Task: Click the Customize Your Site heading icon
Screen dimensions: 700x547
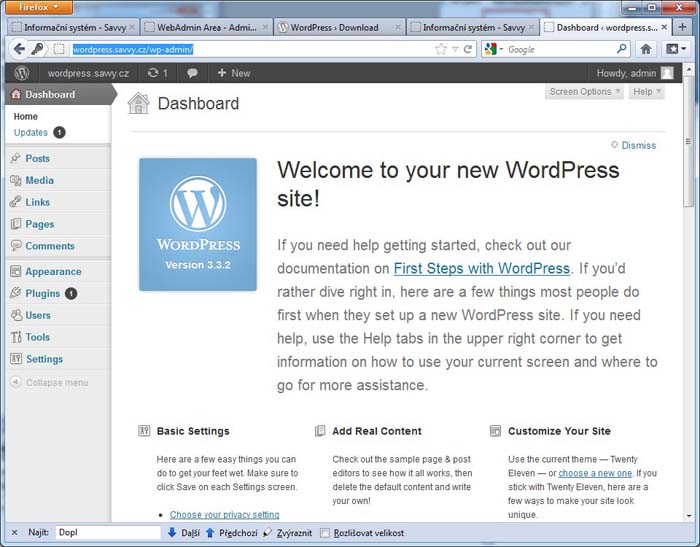Action: click(496, 430)
